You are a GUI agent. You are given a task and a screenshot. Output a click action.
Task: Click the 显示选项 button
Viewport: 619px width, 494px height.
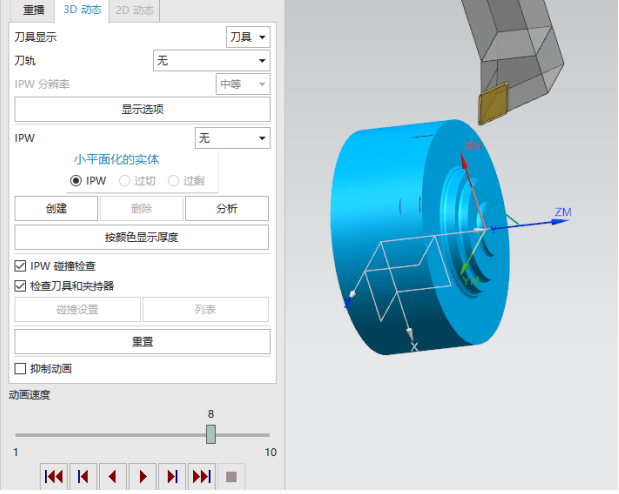click(142, 109)
